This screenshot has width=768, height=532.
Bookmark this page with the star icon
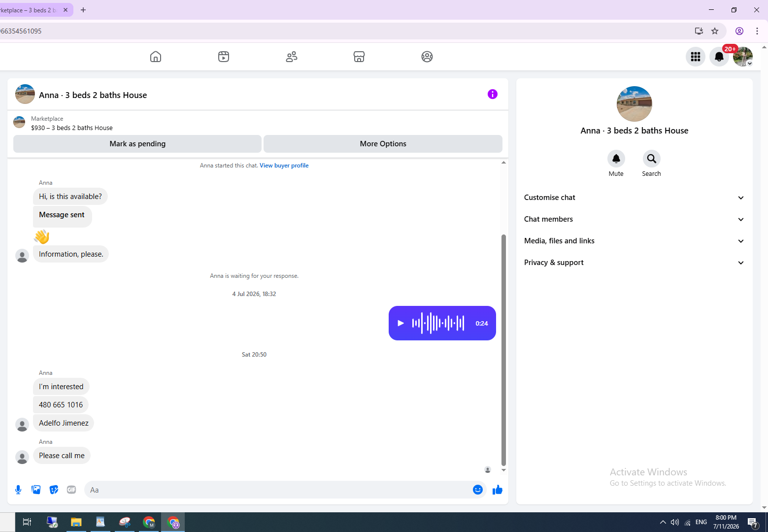(x=715, y=31)
